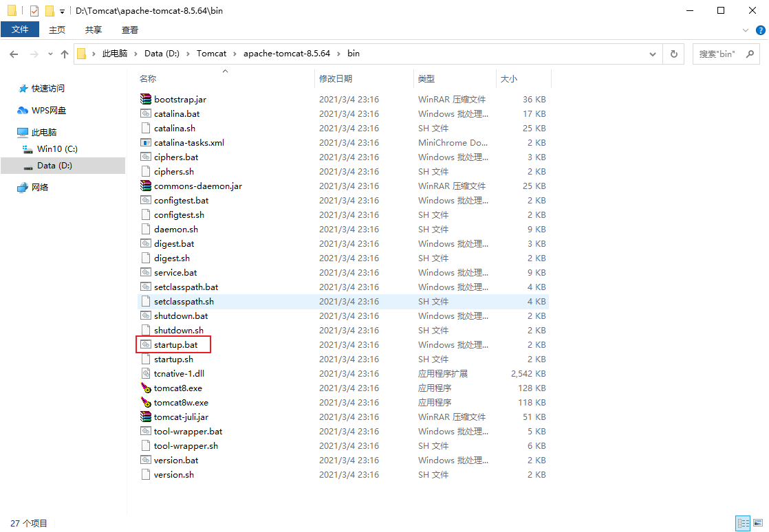The width and height of the screenshot is (769, 532).
Task: Expand breadcrumb arrow after Data (D:)
Action: point(188,54)
